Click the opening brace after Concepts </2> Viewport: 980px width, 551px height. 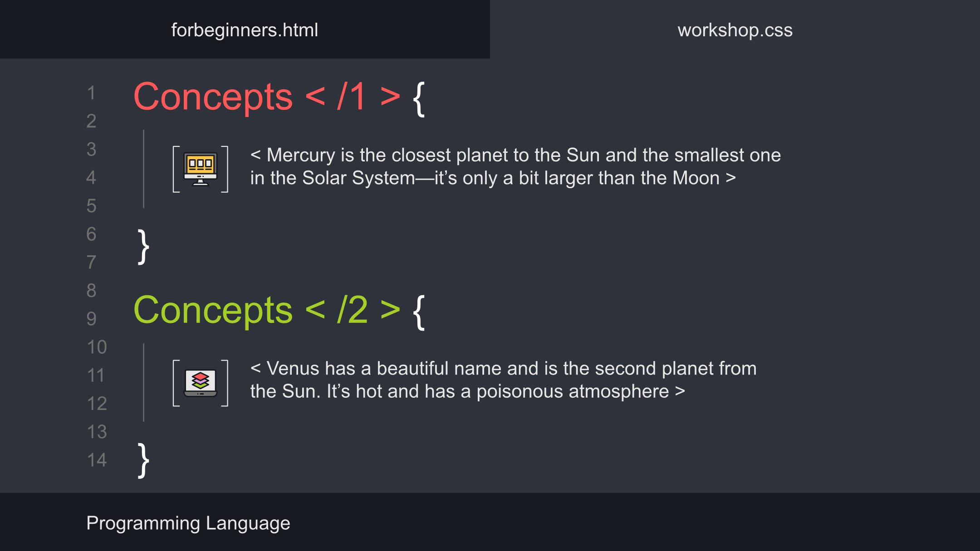pyautogui.click(x=419, y=312)
